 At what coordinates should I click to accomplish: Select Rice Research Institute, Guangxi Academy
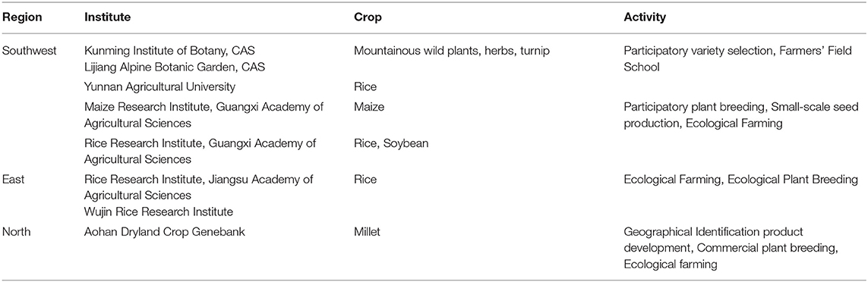200,152
